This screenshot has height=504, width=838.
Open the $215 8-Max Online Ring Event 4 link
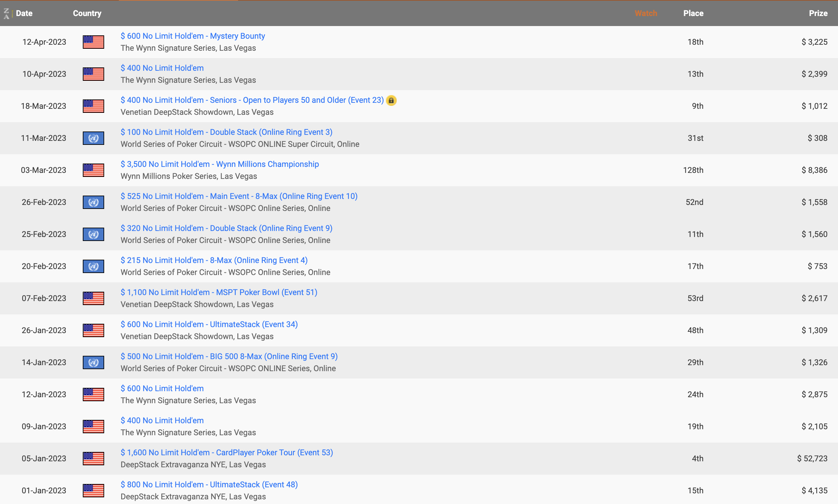(x=214, y=260)
